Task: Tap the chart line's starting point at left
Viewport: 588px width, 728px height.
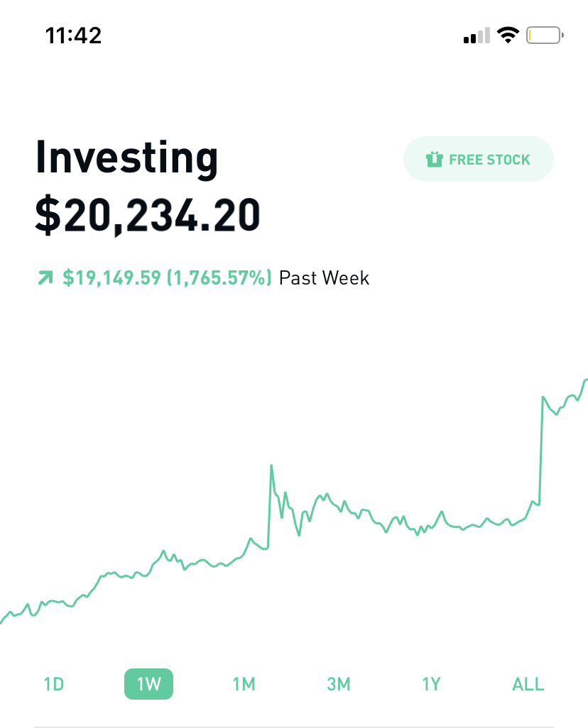Action: click(1, 622)
